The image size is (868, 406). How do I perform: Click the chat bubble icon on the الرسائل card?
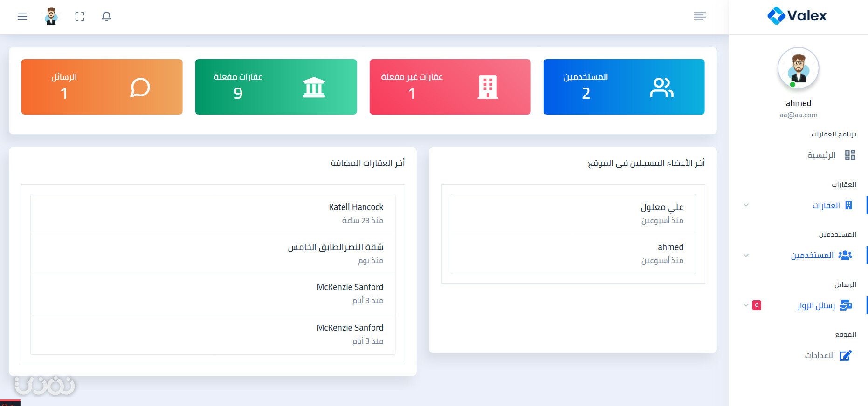[x=140, y=87]
